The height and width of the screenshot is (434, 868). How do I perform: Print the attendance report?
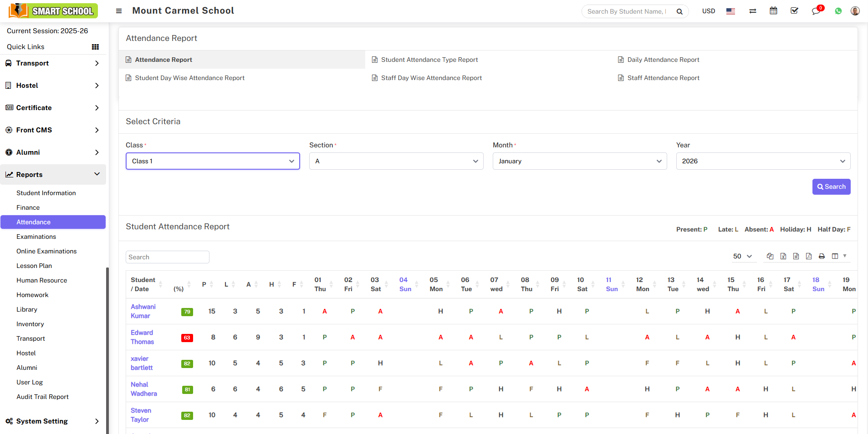tap(822, 256)
